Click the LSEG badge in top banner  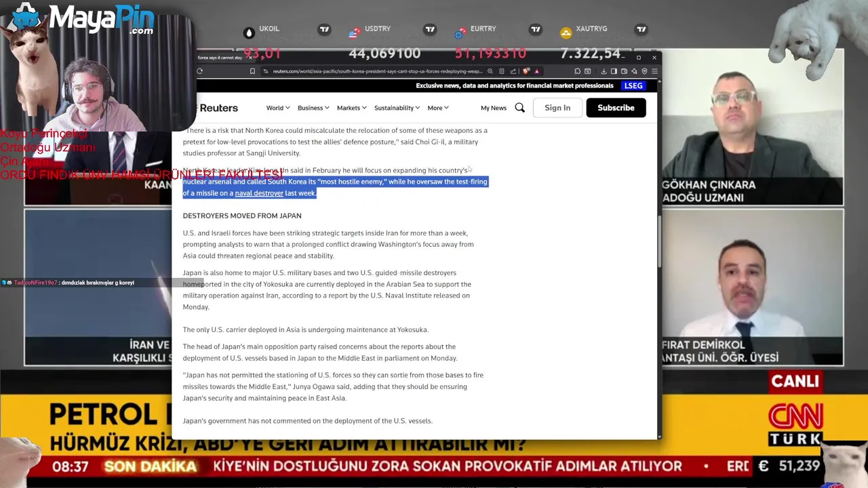click(633, 85)
